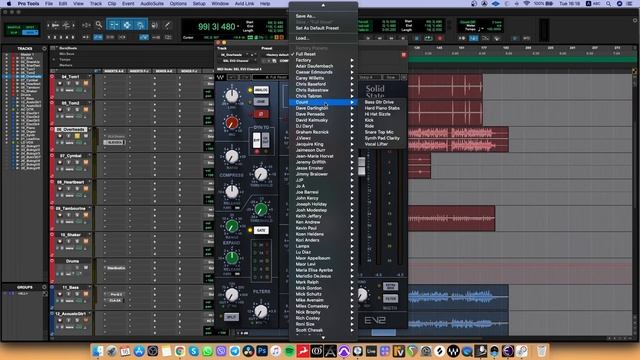Load the Hard Piano Stabs preset
The image size is (640, 360).
[x=383, y=108]
